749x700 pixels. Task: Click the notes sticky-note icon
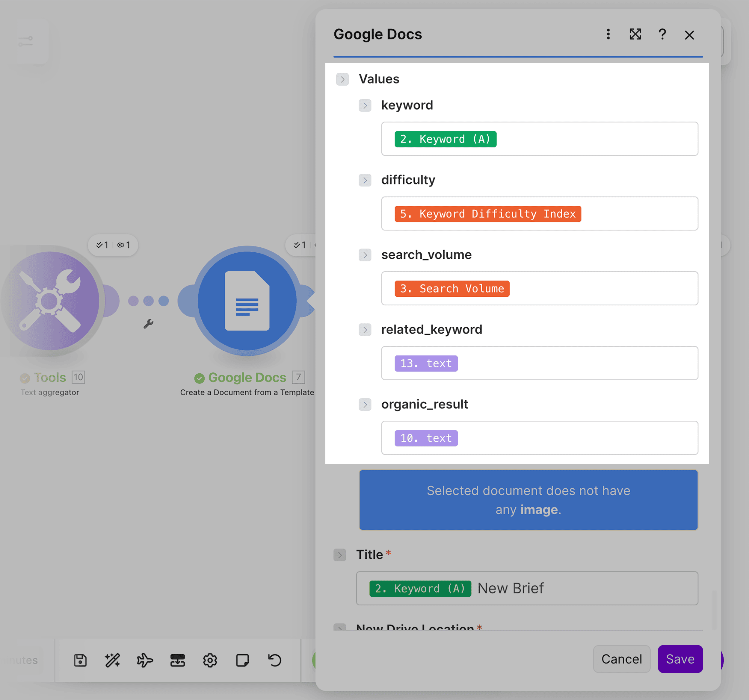point(242,660)
